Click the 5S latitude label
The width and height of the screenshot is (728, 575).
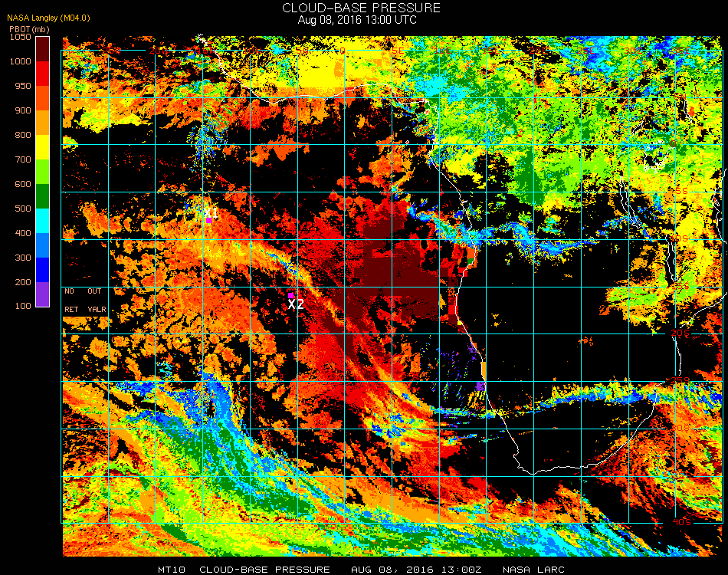click(x=681, y=191)
